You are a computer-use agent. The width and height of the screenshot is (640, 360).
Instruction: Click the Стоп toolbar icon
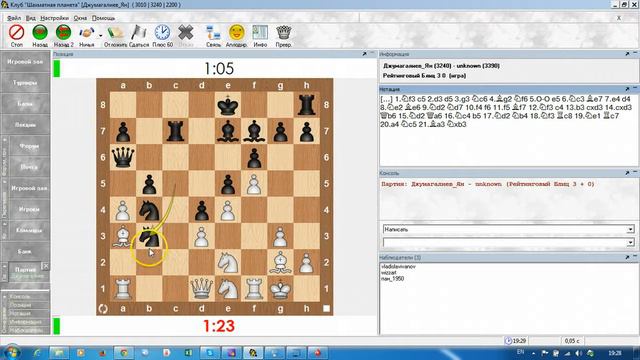tap(17, 32)
